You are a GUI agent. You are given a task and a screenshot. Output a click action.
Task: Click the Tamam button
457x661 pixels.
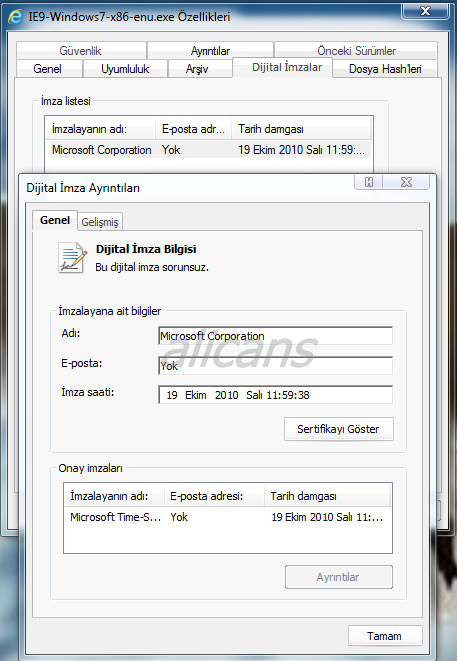385,636
